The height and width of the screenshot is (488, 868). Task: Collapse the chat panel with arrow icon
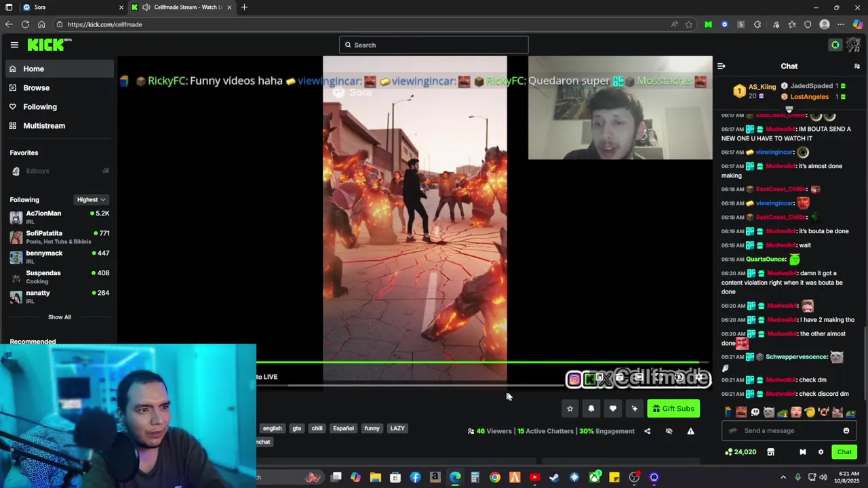tap(722, 66)
